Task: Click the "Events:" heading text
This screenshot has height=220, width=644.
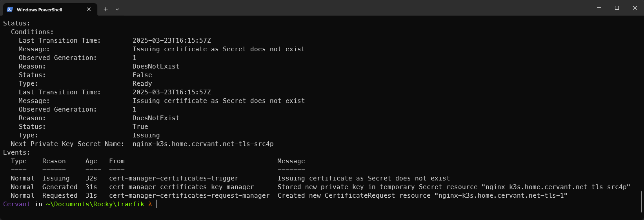Action: point(16,153)
